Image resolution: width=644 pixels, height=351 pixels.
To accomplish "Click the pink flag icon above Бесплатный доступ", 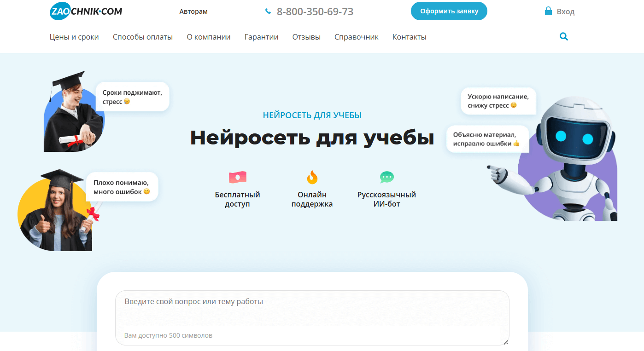I will click(x=237, y=177).
